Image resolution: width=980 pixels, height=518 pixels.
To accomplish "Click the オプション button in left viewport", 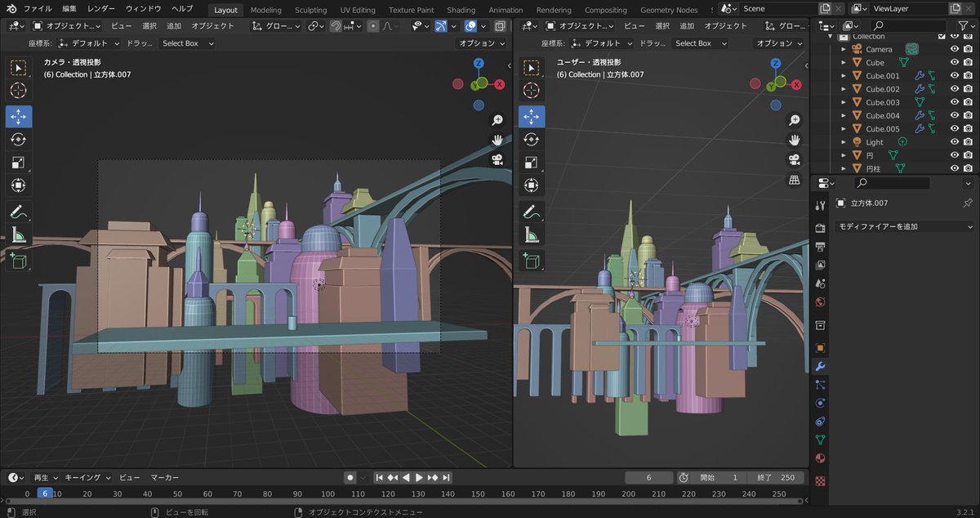I will click(481, 43).
